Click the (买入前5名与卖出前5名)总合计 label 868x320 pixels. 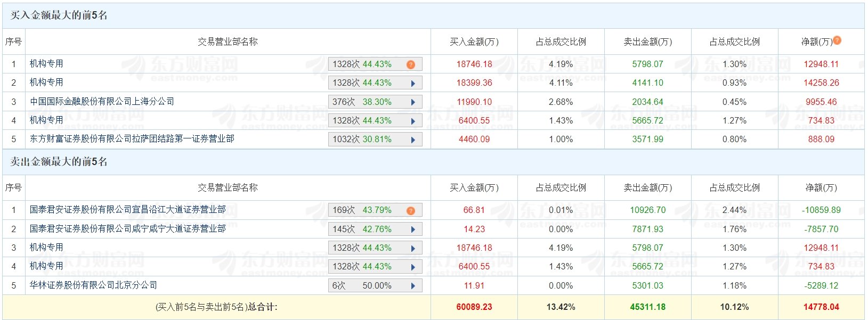click(216, 307)
